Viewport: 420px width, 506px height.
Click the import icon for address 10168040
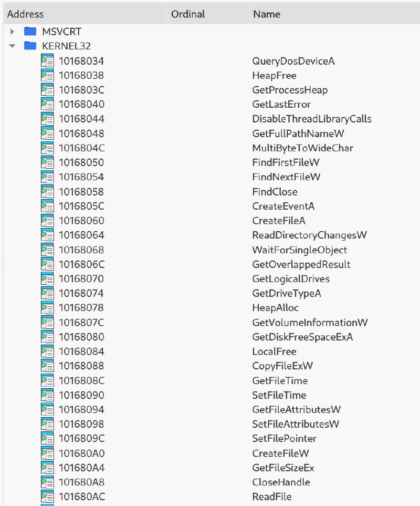(47, 104)
